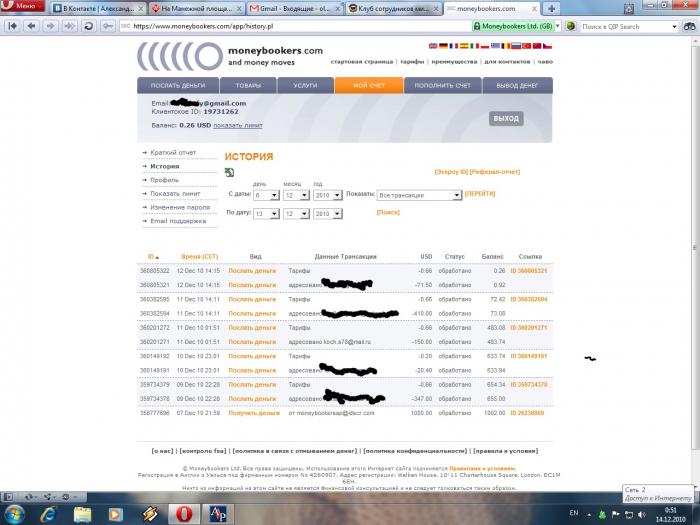700x525 pixels.
Task: Click the binoculars find icon
Action: [689, 27]
